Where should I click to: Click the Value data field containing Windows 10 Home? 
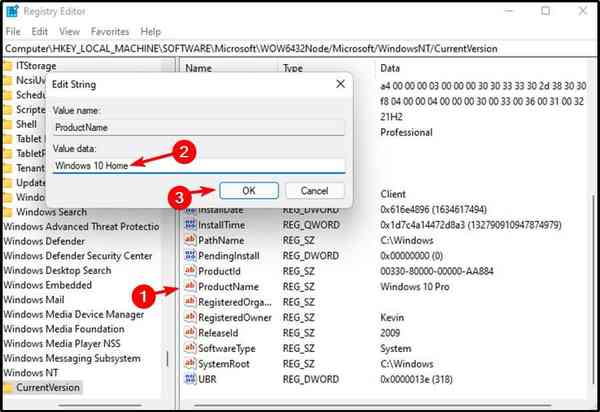click(199, 166)
